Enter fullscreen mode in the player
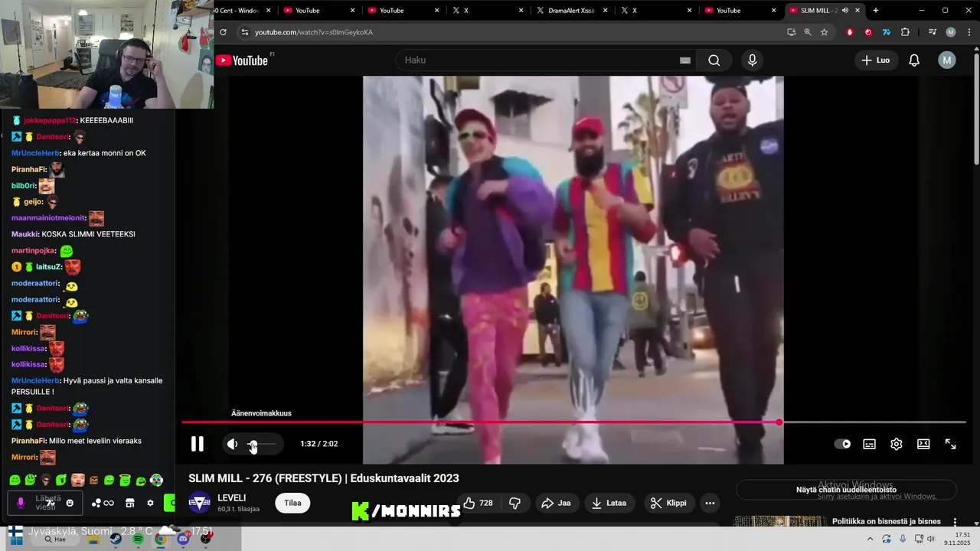This screenshot has width=980, height=551. pyautogui.click(x=950, y=444)
